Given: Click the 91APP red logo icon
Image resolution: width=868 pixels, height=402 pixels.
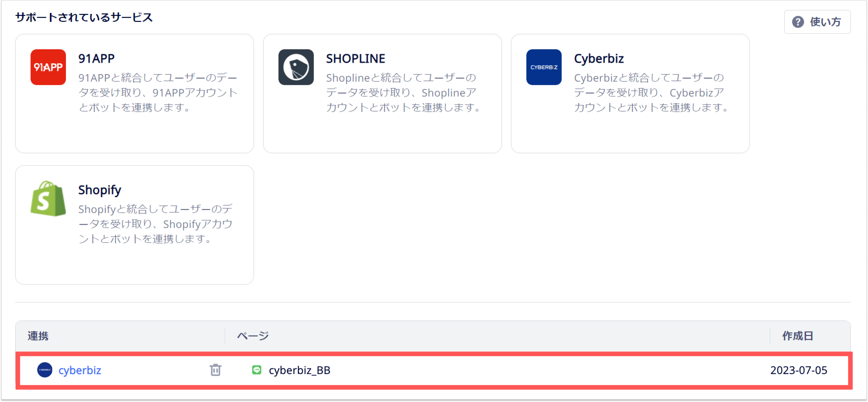Looking at the screenshot, I should click(x=48, y=67).
